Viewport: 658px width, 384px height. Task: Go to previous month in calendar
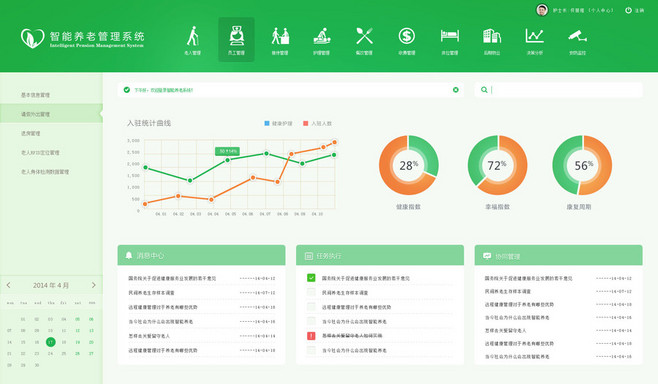8,285
